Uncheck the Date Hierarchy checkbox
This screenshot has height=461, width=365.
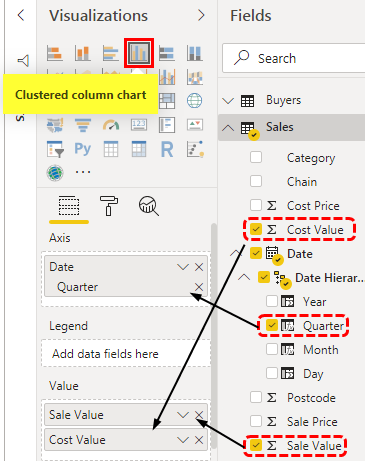point(264,277)
